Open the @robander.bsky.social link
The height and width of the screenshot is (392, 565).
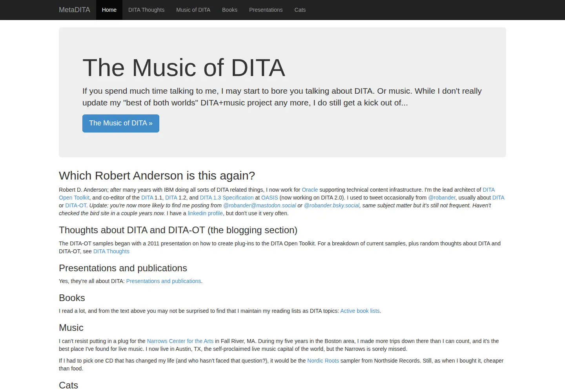click(x=332, y=205)
